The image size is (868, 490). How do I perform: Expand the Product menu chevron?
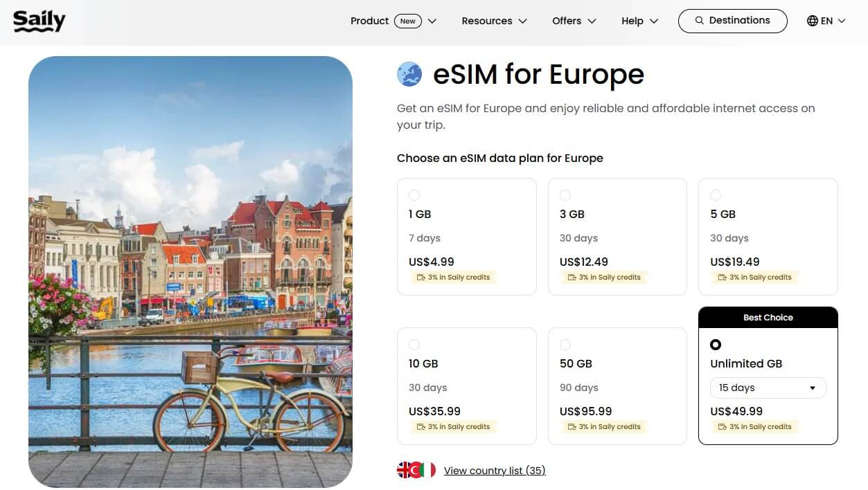[x=432, y=21]
